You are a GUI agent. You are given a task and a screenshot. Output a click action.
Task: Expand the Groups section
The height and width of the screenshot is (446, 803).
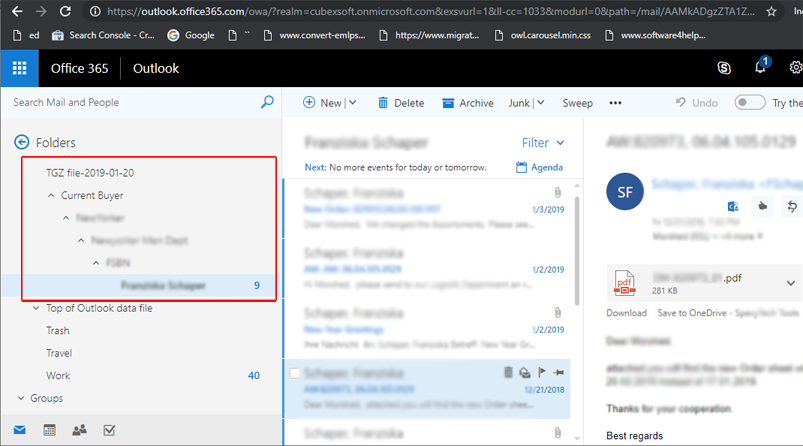22,398
